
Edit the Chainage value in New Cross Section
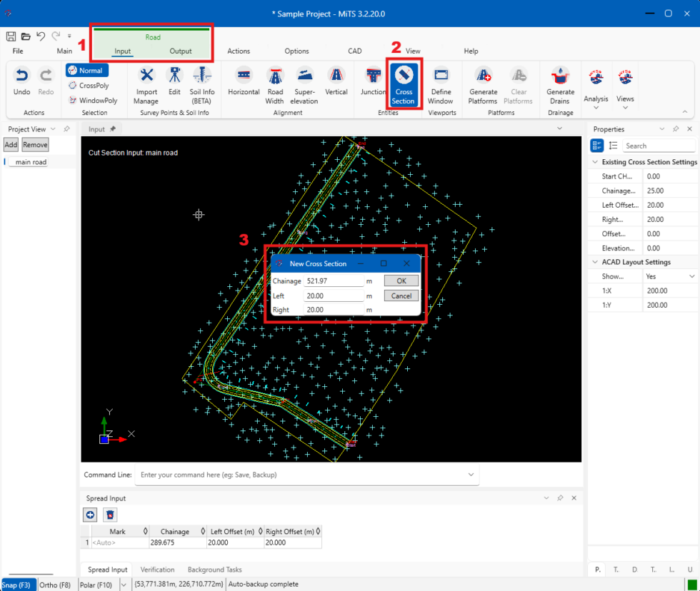click(x=333, y=281)
